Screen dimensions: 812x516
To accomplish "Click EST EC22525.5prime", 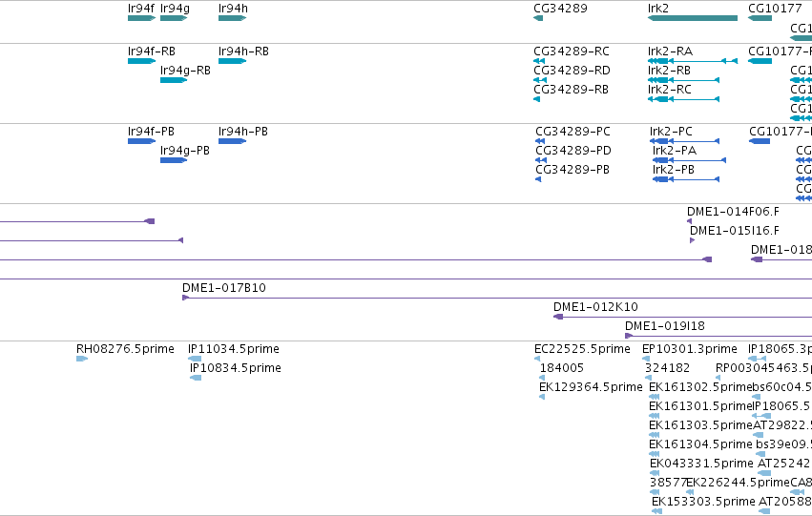I will 537,359.
